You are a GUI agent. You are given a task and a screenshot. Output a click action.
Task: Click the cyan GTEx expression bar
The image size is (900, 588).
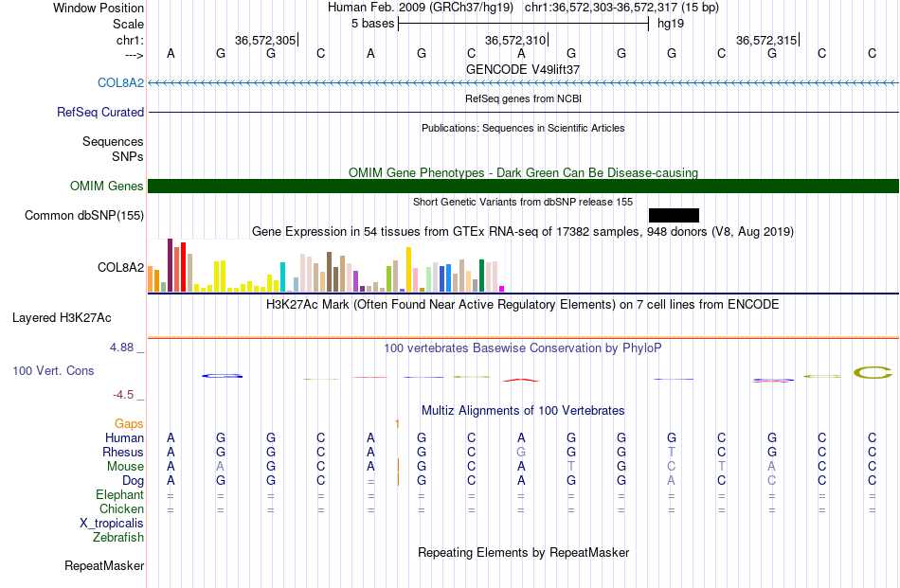tap(282, 277)
